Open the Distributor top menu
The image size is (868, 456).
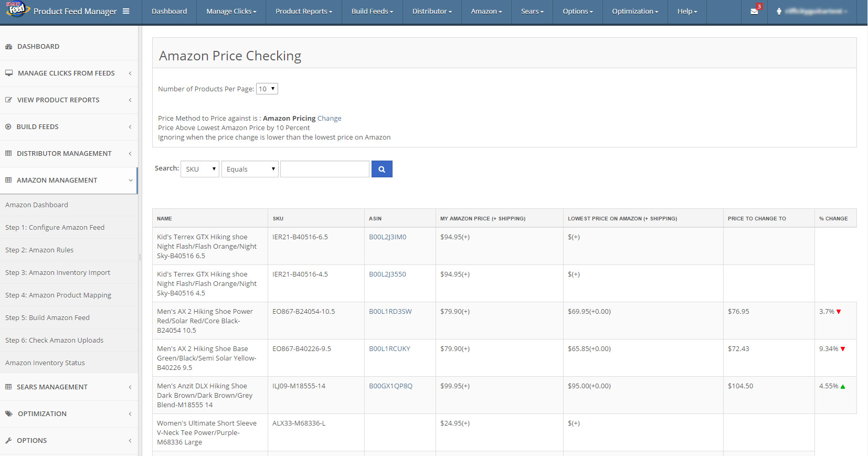pos(432,12)
